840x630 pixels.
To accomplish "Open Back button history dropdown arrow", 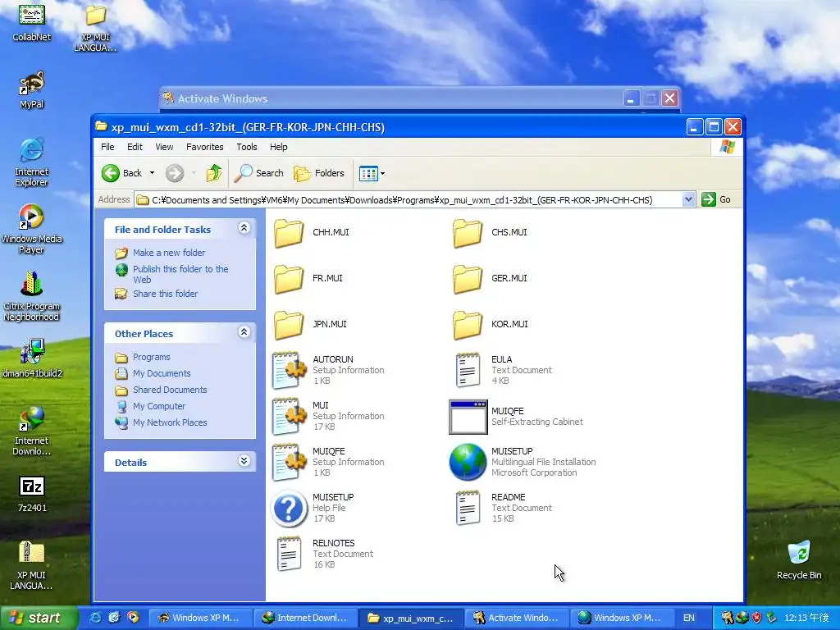I will pos(152,173).
